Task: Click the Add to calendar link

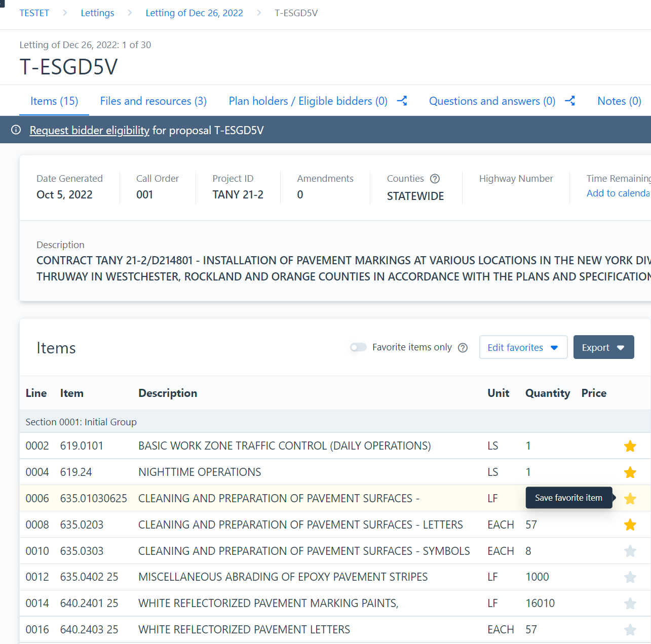Action: point(618,193)
